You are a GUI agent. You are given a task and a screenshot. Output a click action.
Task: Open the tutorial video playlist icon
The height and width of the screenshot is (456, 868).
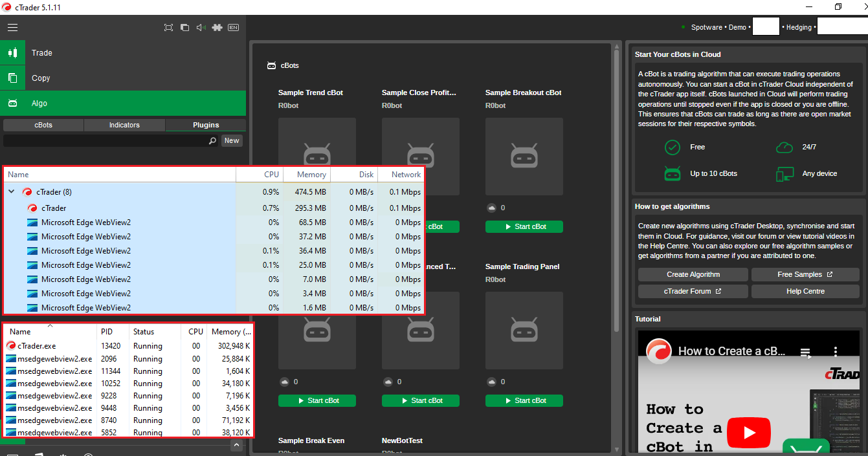805,353
